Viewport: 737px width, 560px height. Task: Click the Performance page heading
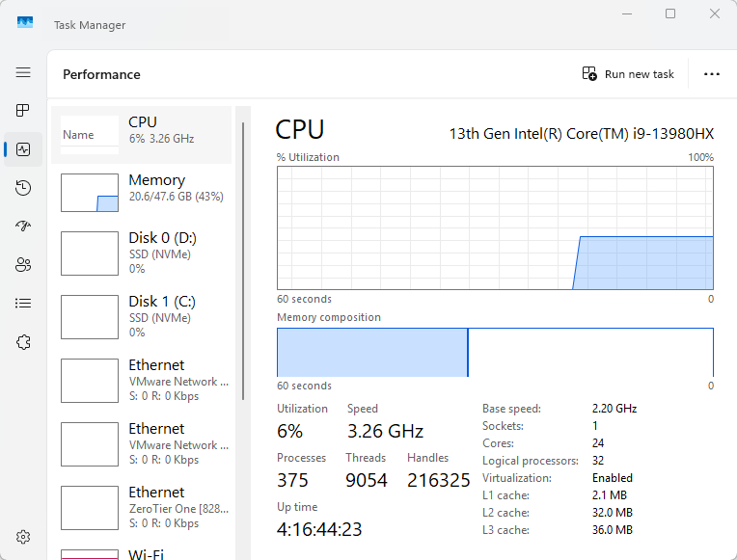point(101,74)
